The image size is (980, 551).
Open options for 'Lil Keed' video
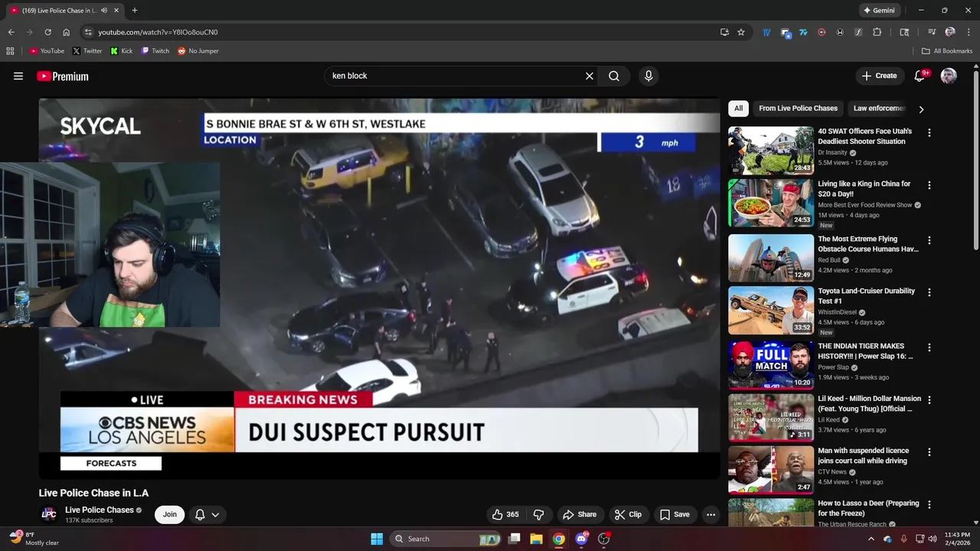(929, 399)
